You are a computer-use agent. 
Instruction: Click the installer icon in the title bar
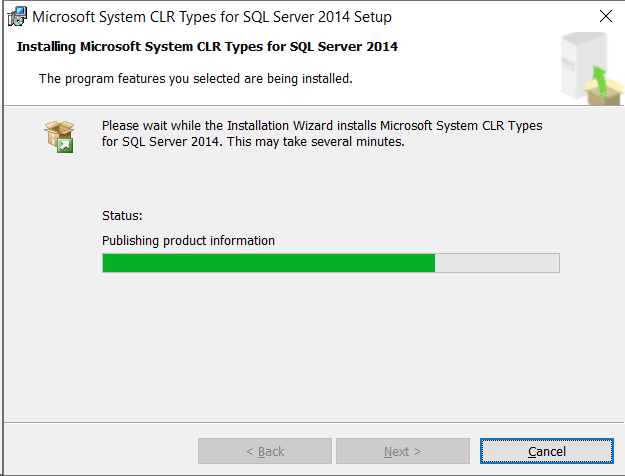tap(16, 17)
